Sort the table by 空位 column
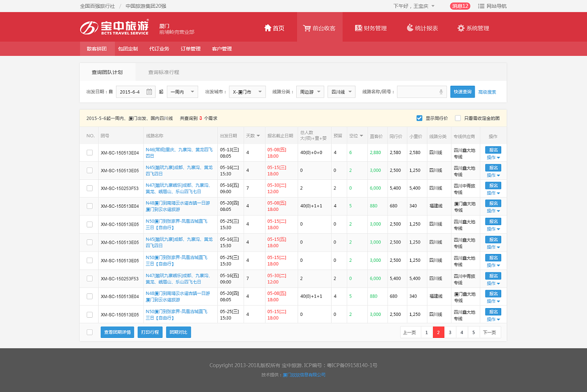The height and width of the screenshot is (392, 587). click(357, 135)
